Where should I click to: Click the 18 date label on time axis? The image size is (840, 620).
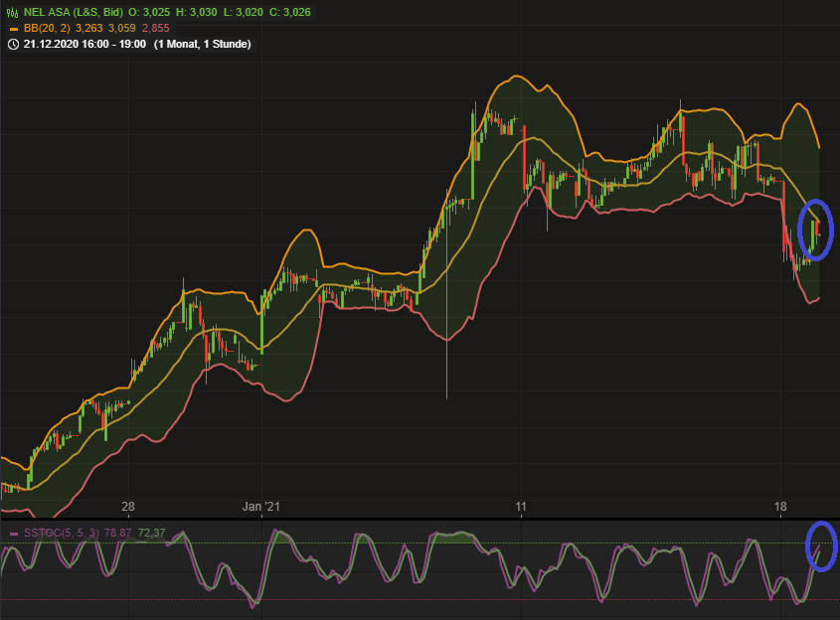coord(780,506)
